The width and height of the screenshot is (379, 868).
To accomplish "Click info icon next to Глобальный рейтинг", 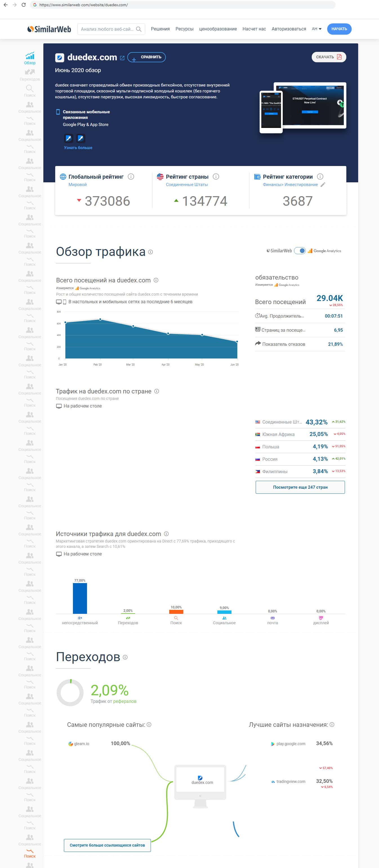I will pos(131,177).
